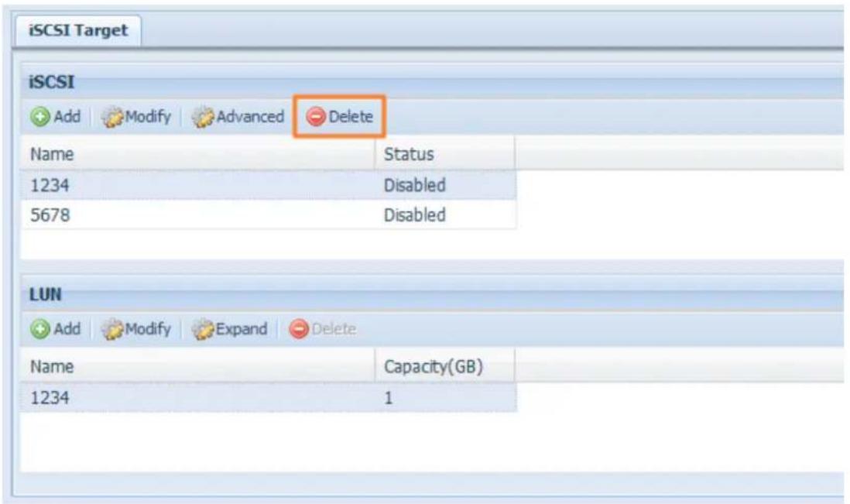
Task: Click the capacity value 1 in LUN table
Action: [x=390, y=397]
